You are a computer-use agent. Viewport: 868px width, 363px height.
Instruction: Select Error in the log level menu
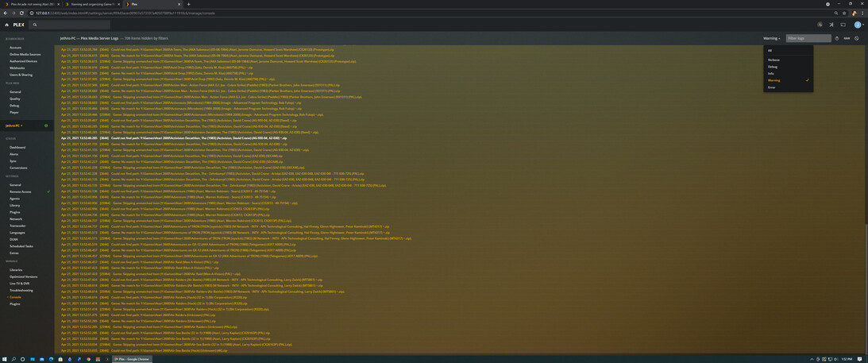click(789, 87)
